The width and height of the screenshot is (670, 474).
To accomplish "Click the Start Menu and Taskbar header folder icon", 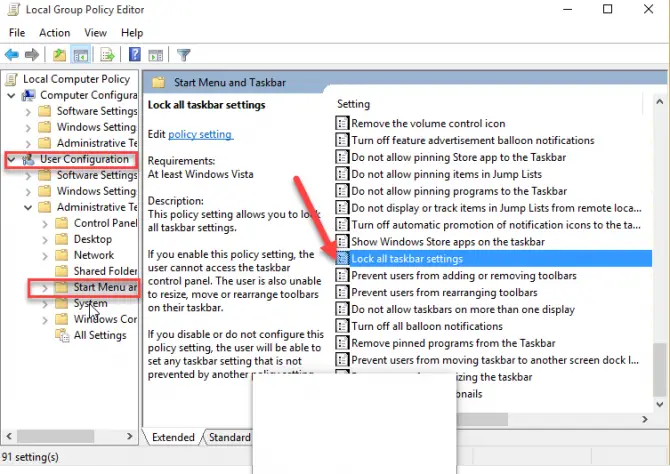I will tap(159, 82).
